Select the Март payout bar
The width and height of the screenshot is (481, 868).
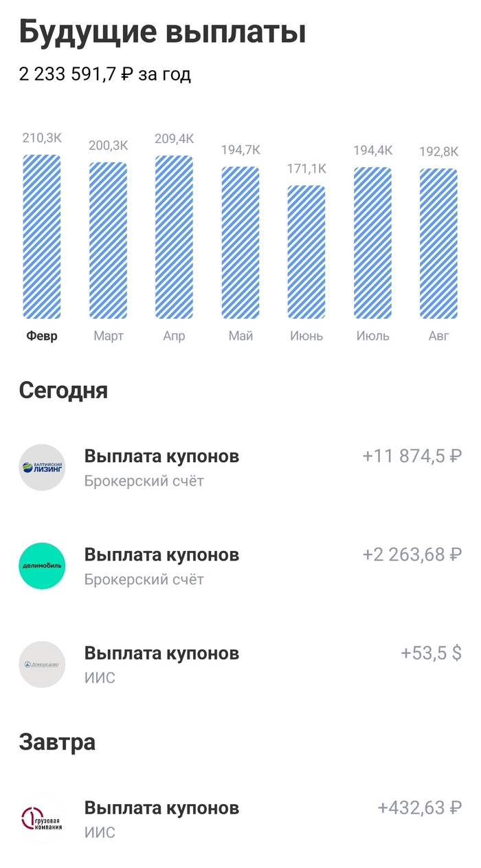[108, 241]
